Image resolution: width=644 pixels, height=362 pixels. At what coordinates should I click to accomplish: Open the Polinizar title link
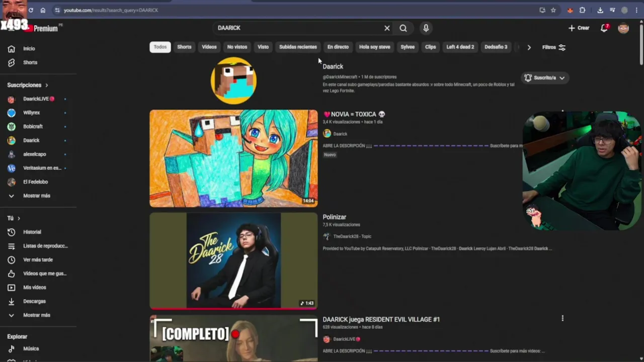pos(334,217)
